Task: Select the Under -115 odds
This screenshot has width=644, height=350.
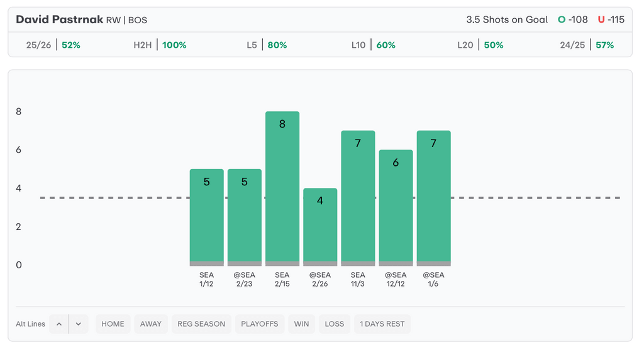Action: pyautogui.click(x=611, y=19)
